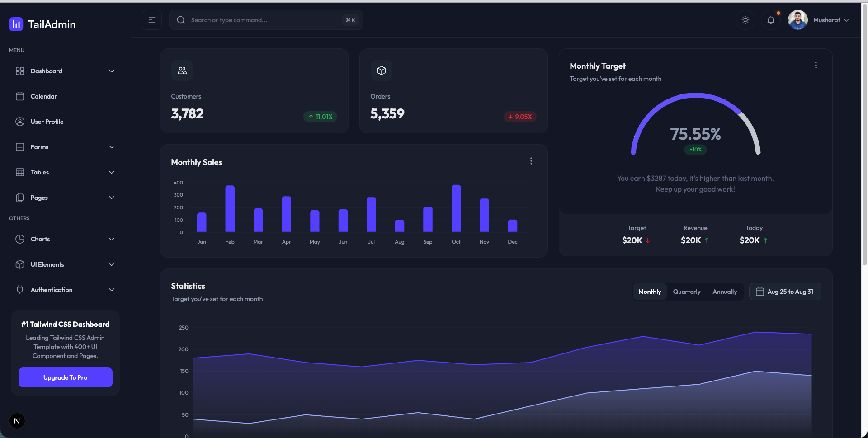Click the Orders card box icon
Viewport: 868px width, 438px height.
point(382,71)
